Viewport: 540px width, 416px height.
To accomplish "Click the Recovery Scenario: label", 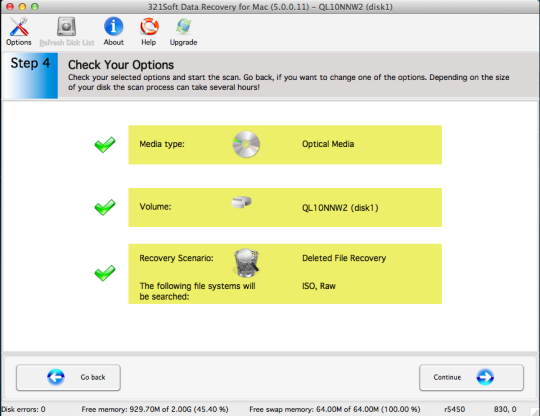I will (176, 258).
